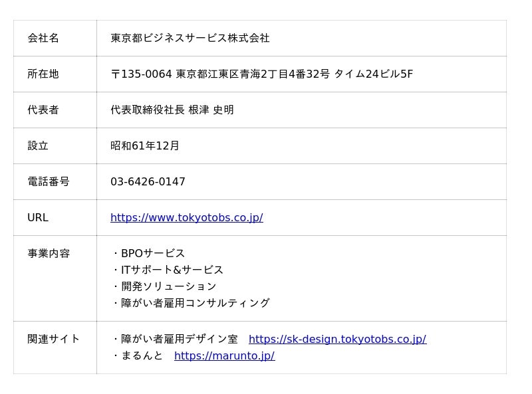Image resolution: width=532 pixels, height=394 pixels.
Task: Click the founding date 昭和61年12月
Action: click(x=145, y=146)
